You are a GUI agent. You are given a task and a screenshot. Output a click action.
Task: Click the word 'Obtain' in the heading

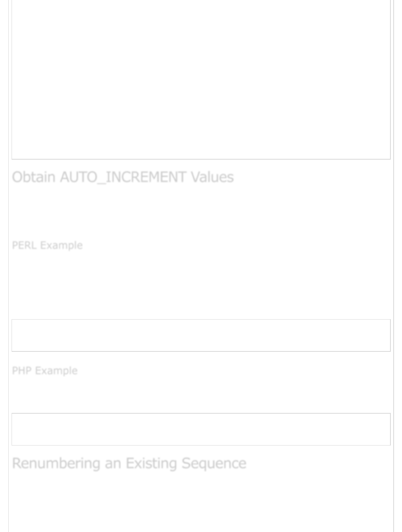[x=34, y=177]
